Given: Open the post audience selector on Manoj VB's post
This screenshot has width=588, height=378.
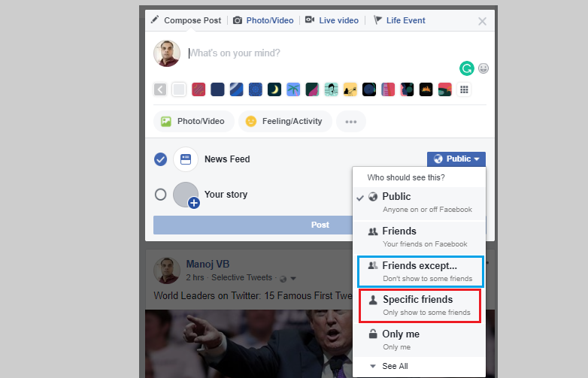Looking at the screenshot, I should (x=285, y=279).
